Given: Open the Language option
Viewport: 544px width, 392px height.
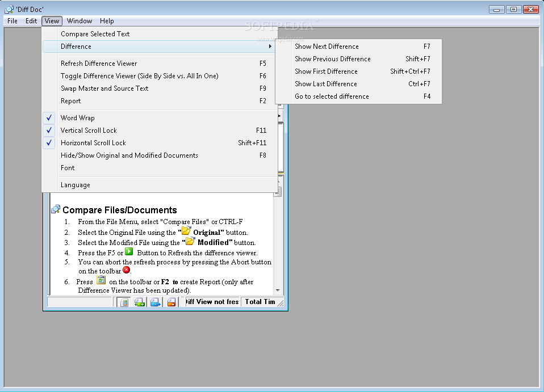Looking at the screenshot, I should (160, 185).
